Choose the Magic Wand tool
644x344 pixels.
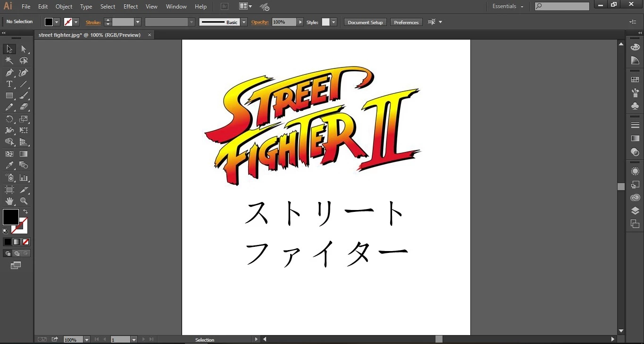pyautogui.click(x=9, y=61)
